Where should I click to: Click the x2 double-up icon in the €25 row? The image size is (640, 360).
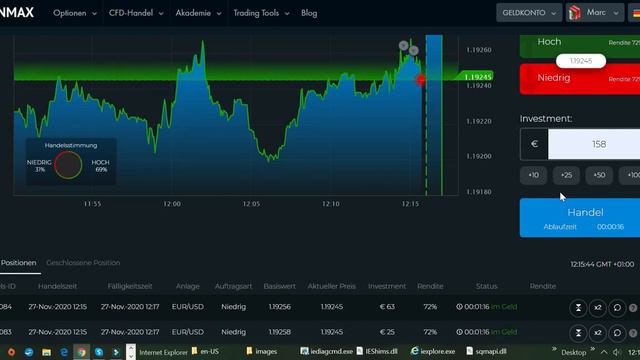pos(598,333)
